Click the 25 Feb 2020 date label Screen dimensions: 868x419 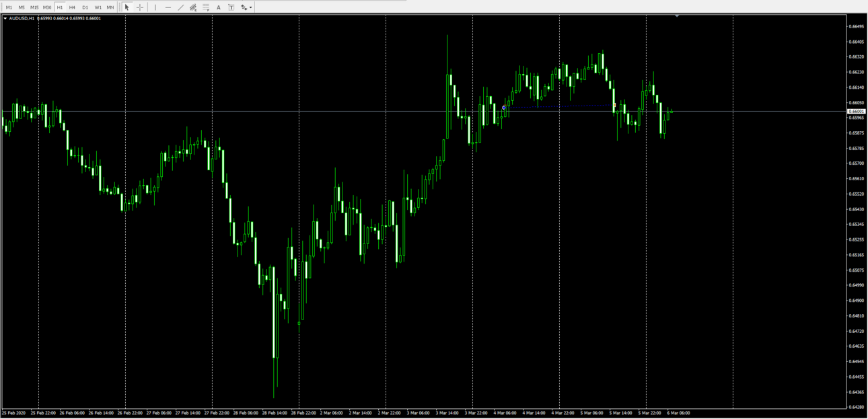pyautogui.click(x=13, y=413)
